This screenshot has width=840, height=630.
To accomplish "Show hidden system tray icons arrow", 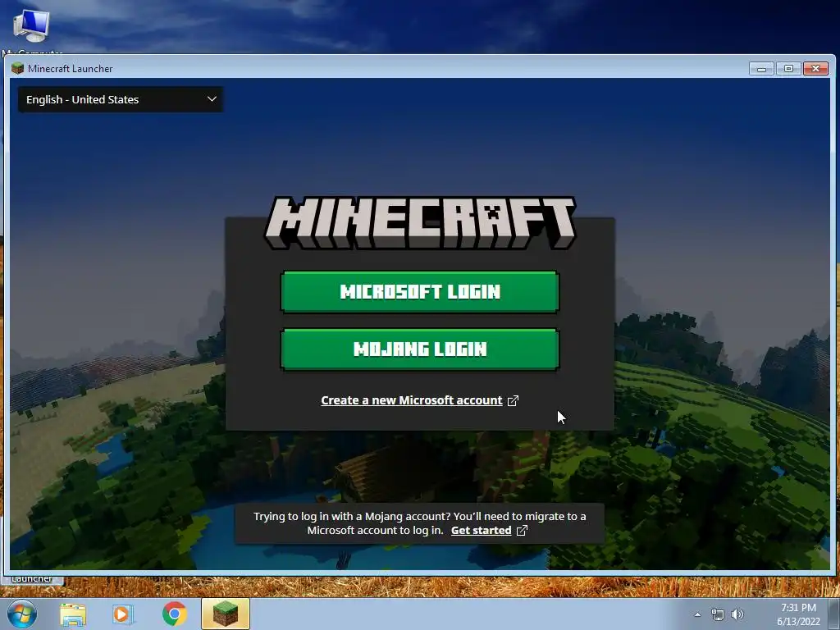I will tap(697, 614).
